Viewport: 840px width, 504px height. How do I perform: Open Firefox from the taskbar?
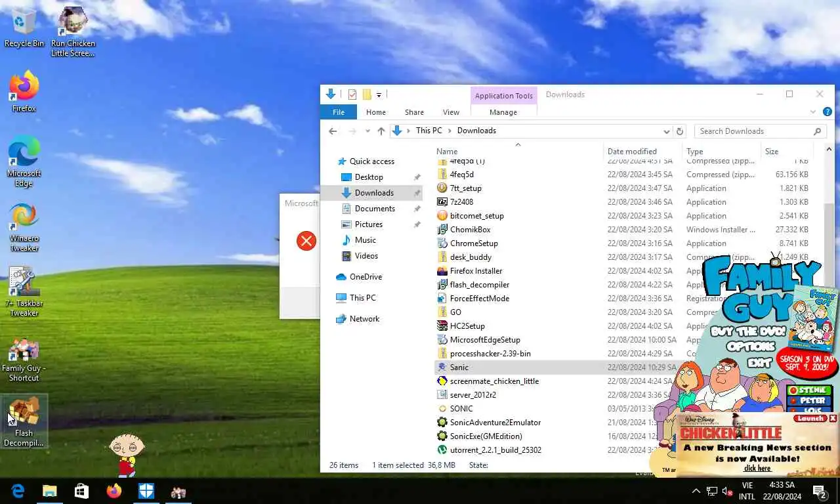114,491
